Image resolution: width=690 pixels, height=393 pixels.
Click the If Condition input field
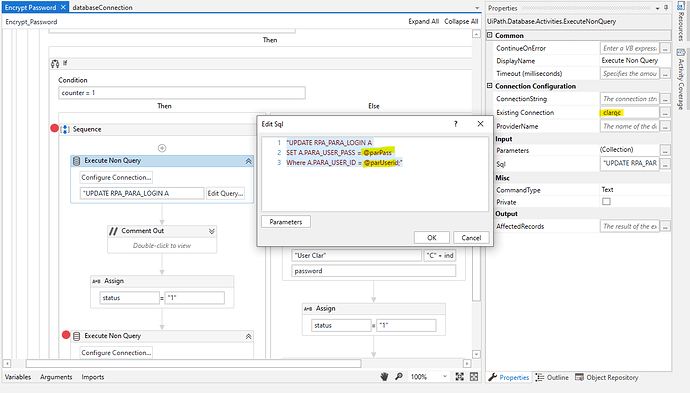pos(182,93)
